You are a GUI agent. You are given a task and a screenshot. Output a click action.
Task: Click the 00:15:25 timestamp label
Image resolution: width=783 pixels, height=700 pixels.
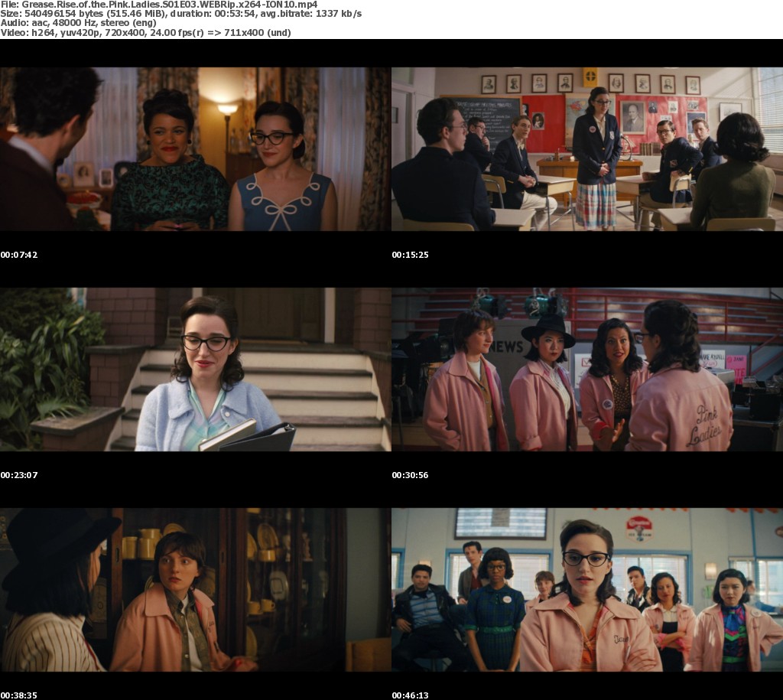(410, 255)
